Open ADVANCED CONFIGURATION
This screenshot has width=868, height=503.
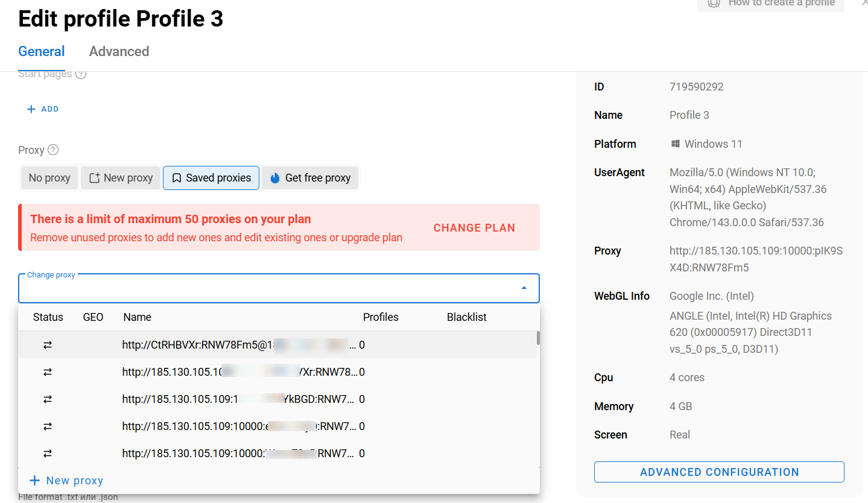pyautogui.click(x=719, y=472)
